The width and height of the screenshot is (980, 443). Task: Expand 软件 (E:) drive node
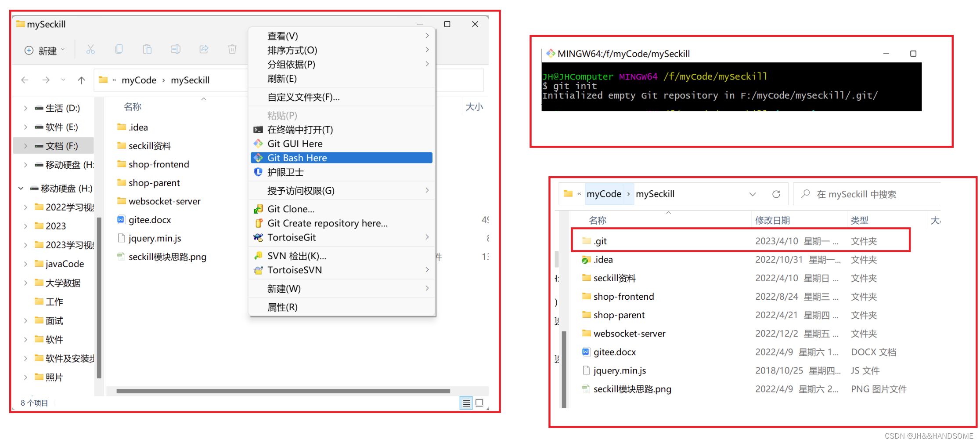click(25, 127)
